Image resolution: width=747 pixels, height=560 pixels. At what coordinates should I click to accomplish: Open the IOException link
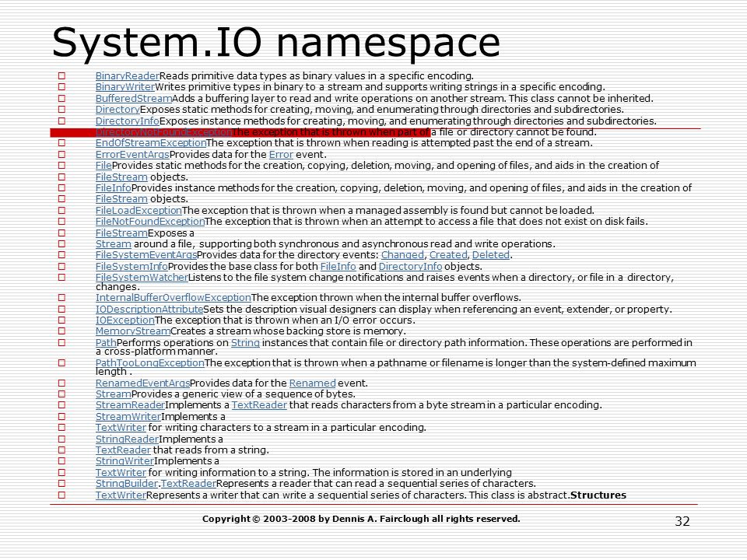pos(124,320)
